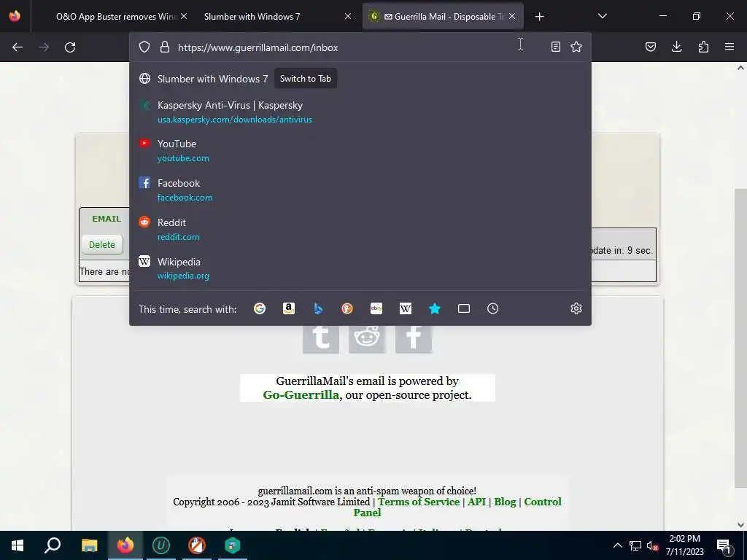
Task: Click the forward navigation arrow
Action: (44, 47)
